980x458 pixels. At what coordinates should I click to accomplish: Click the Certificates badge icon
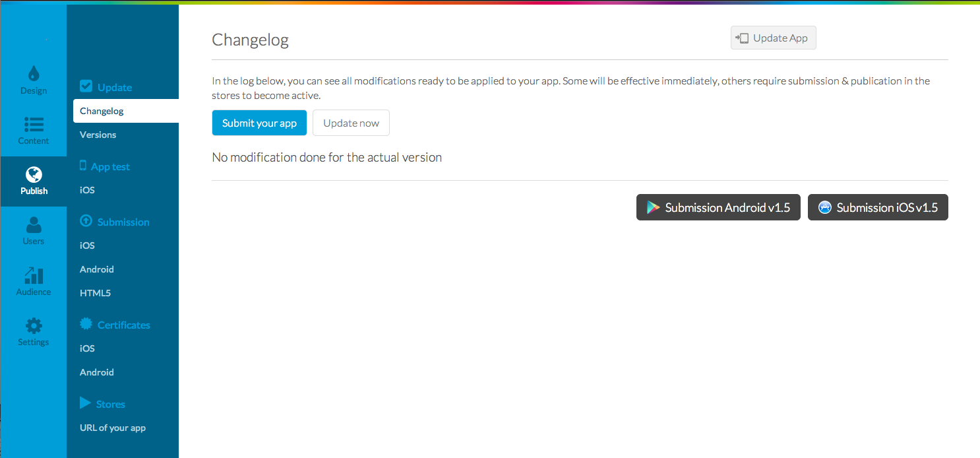point(86,324)
